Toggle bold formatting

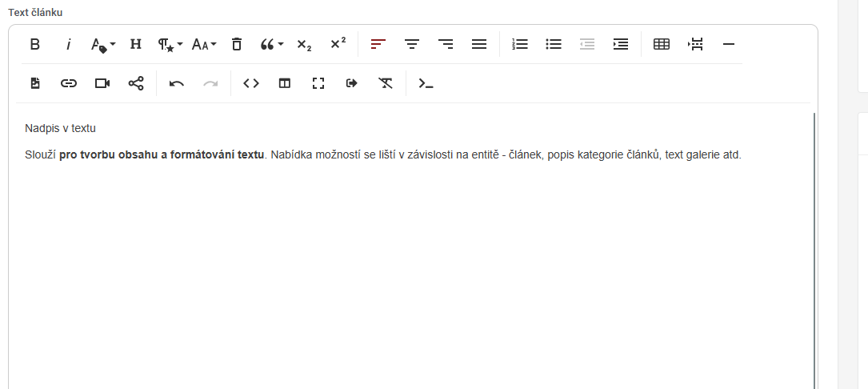[35, 45]
